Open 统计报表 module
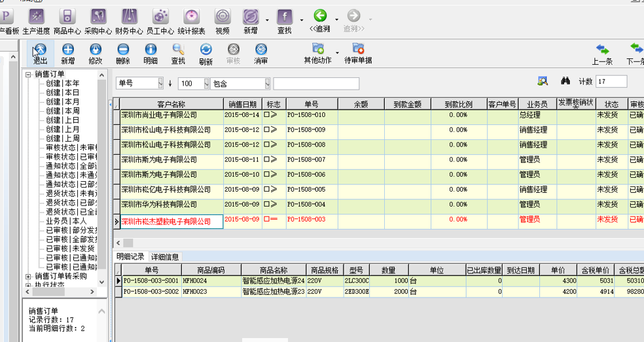Image resolution: width=644 pixels, height=342 pixels. coord(191,22)
